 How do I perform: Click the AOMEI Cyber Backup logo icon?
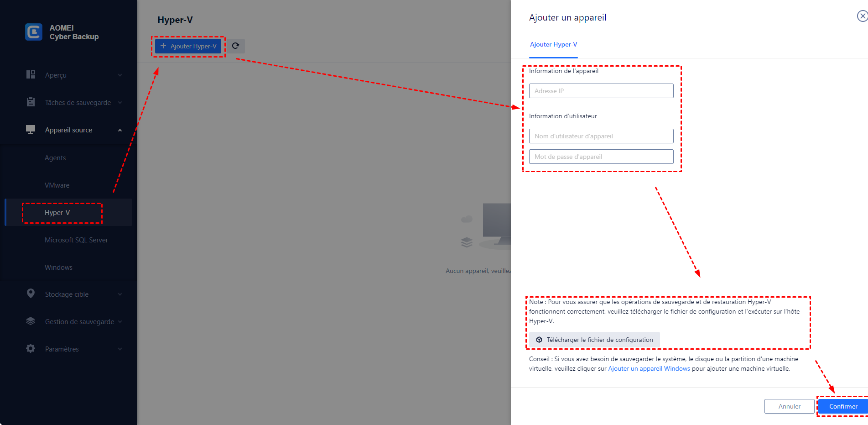[x=34, y=32]
